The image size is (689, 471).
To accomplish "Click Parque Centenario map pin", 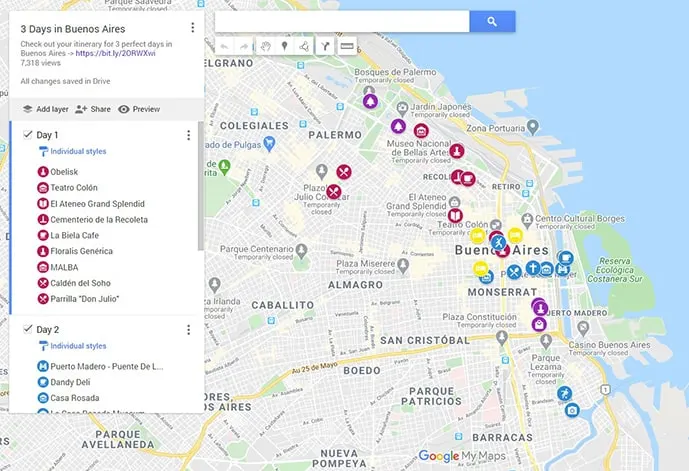I will tap(301, 251).
